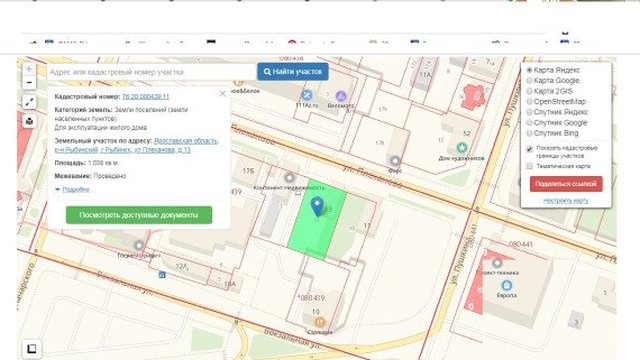
Task: Click the red building shape near Пушкина street
Action: (473, 97)
